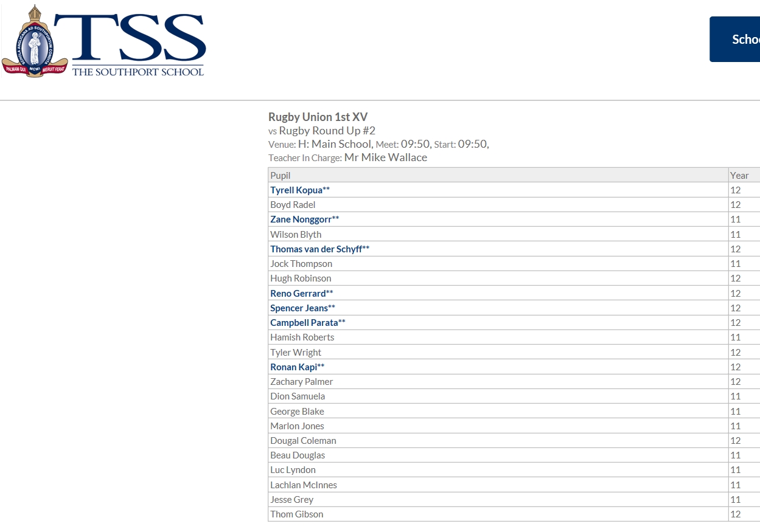Click teacher name Mr Mike Wallace
Screen dimensions: 760x532
(386, 157)
